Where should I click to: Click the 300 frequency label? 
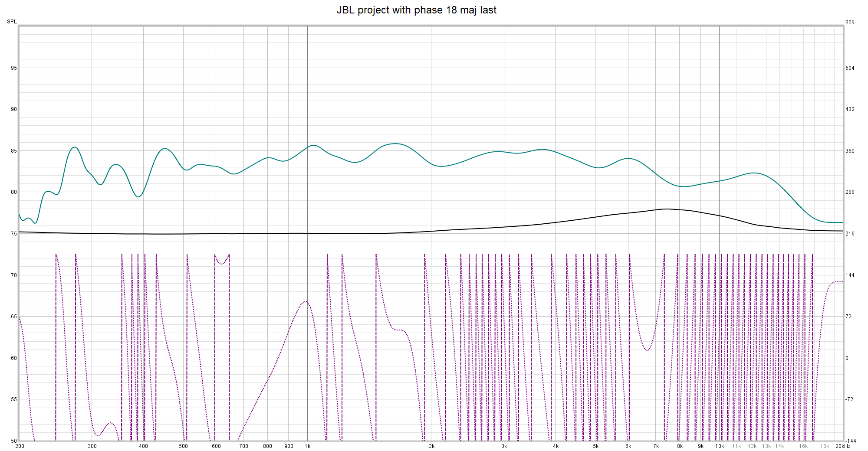click(x=92, y=446)
